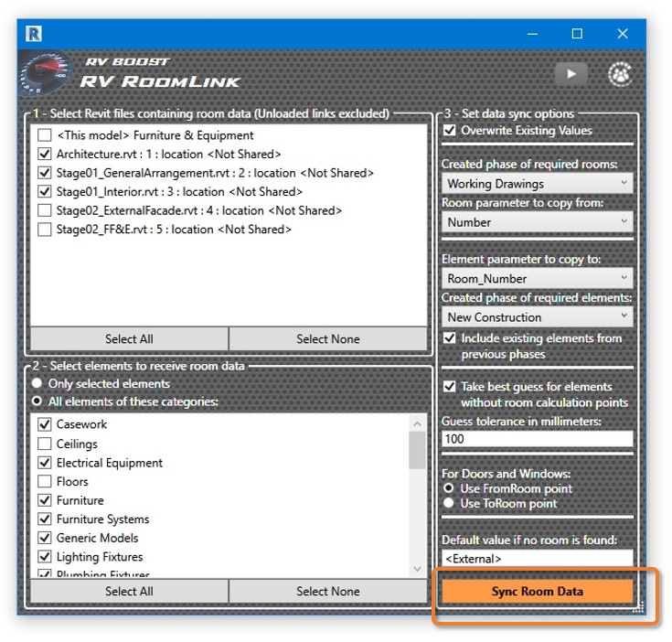Viewport: 672px width, 642px height.
Task: Click Sync Room Data button
Action: [538, 592]
